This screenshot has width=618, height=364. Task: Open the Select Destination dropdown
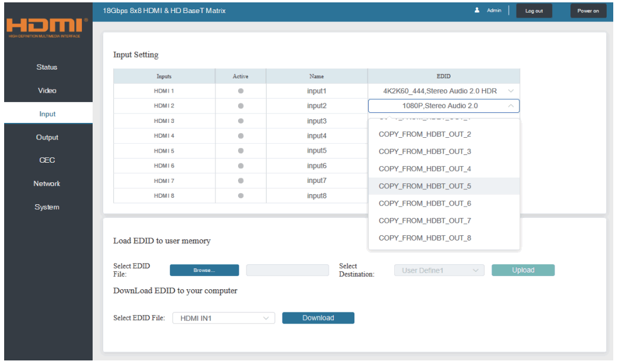(x=439, y=270)
